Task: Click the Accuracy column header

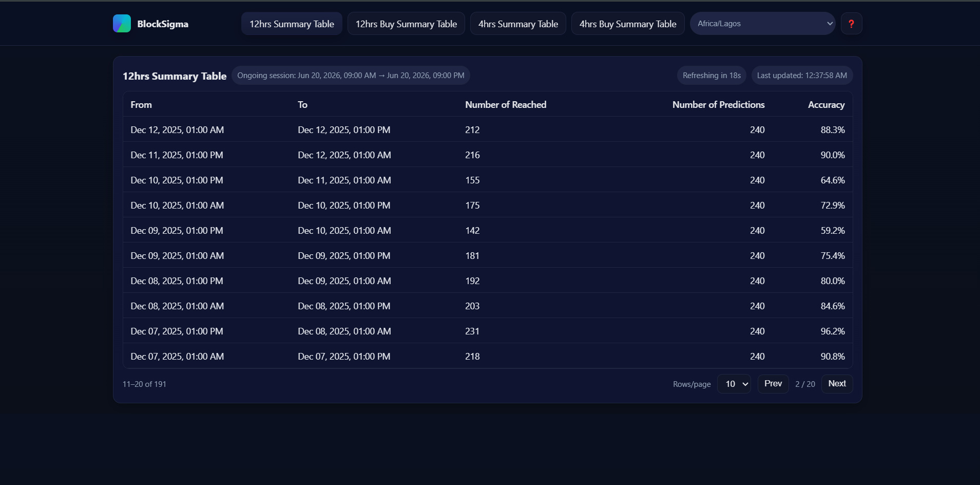Action: (x=826, y=105)
